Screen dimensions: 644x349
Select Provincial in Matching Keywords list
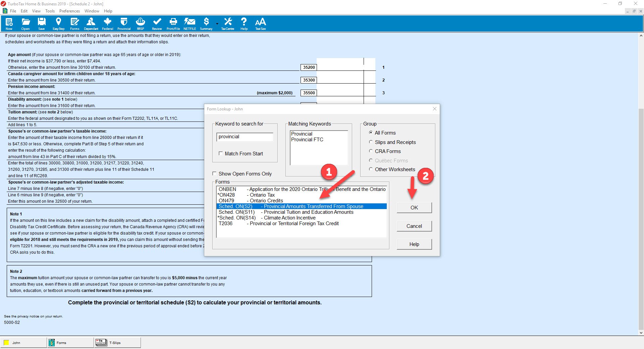tap(302, 134)
